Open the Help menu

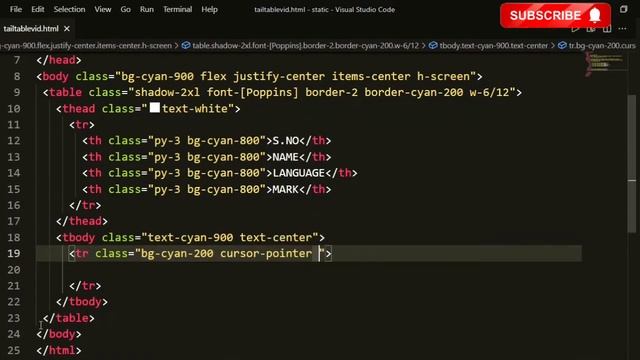209,9
